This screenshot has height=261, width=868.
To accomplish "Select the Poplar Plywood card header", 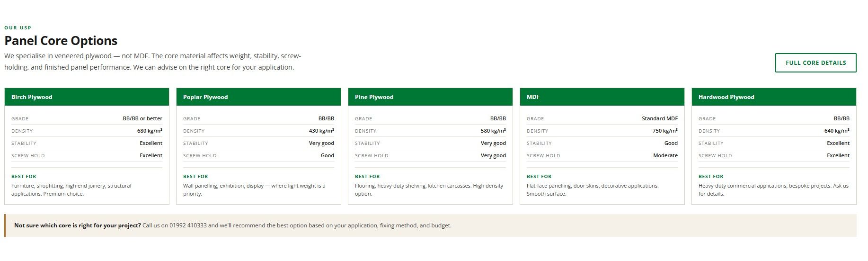I will [258, 97].
